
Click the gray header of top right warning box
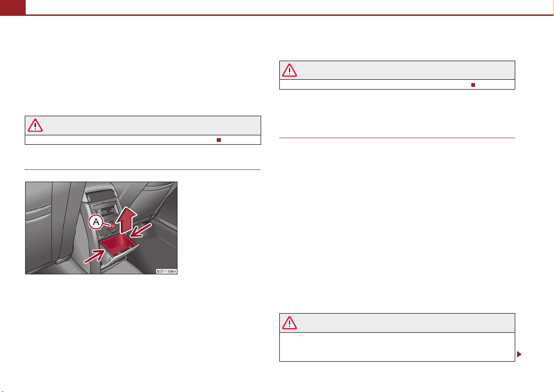tap(397, 70)
